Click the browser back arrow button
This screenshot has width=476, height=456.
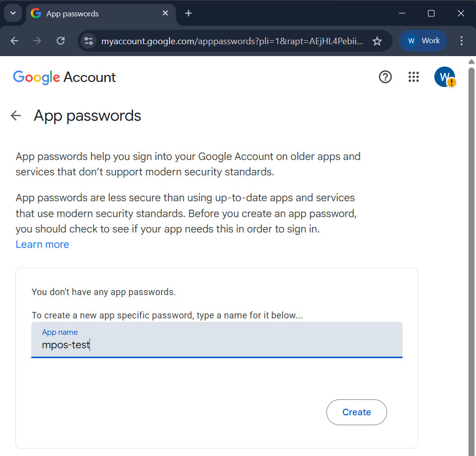tap(14, 41)
